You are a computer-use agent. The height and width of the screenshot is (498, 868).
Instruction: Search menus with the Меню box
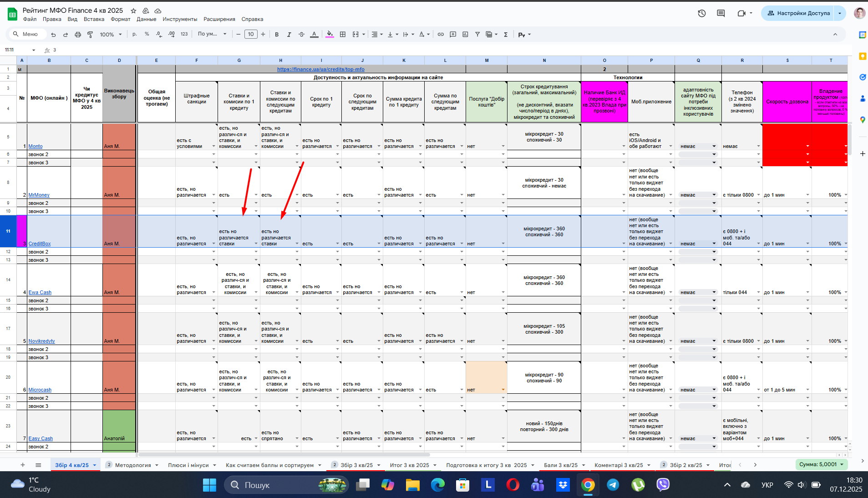[x=27, y=34]
